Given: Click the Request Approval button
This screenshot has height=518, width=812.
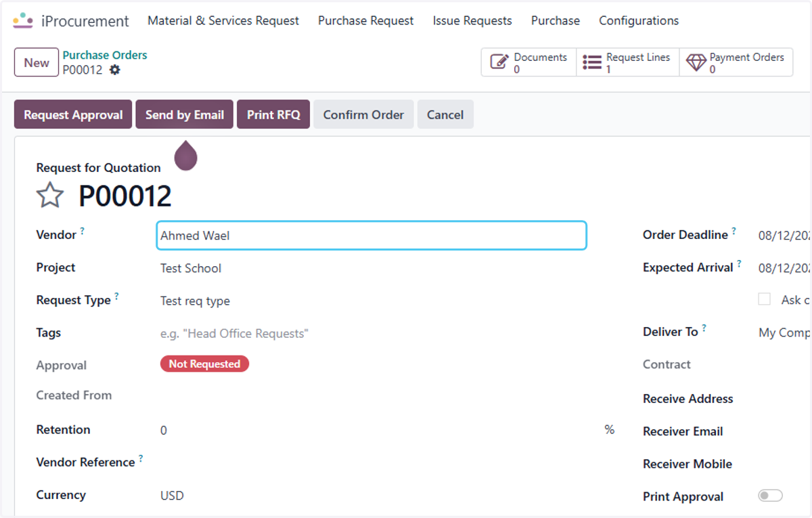Looking at the screenshot, I should (73, 114).
